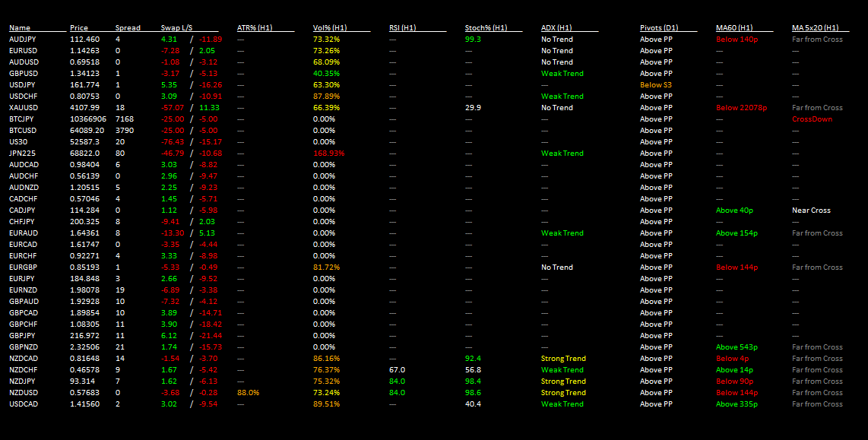Click the Name column header
This screenshot has height=440, width=868.
tap(19, 27)
